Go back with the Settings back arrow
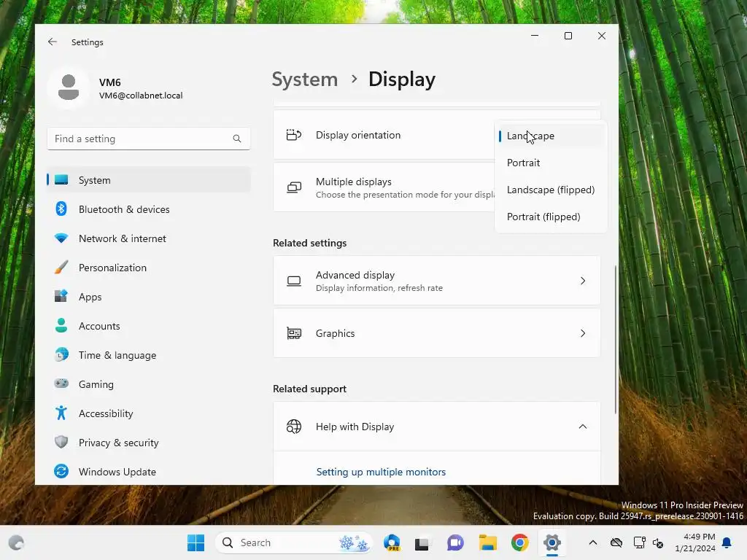The height and width of the screenshot is (560, 747). 53,42
